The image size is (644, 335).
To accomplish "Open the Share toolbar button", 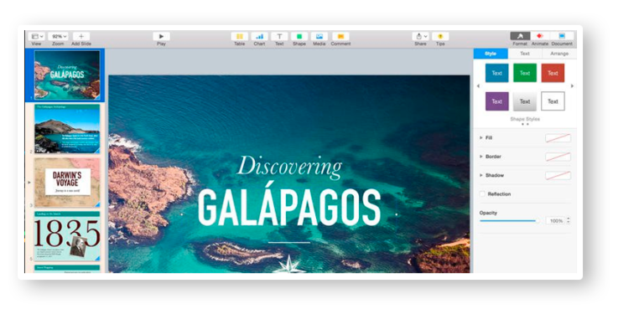I will click(420, 36).
